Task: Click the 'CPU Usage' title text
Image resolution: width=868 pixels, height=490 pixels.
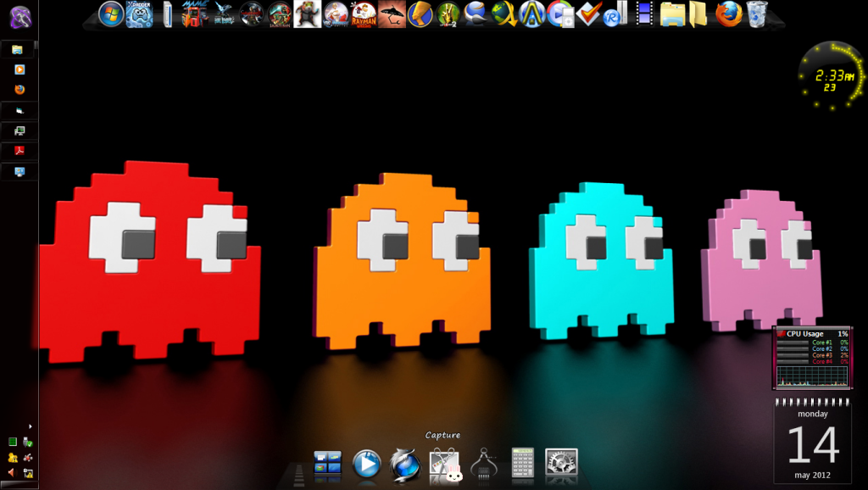Action: [805, 334]
